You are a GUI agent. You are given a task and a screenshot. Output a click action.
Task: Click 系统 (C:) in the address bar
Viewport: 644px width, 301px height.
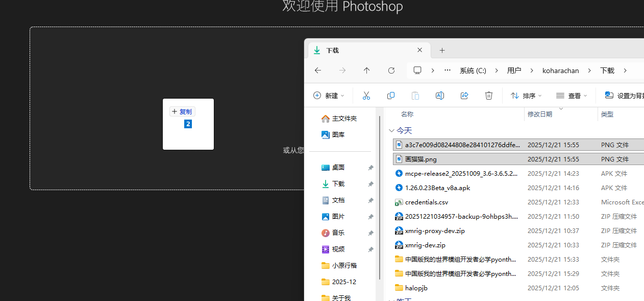coord(473,71)
